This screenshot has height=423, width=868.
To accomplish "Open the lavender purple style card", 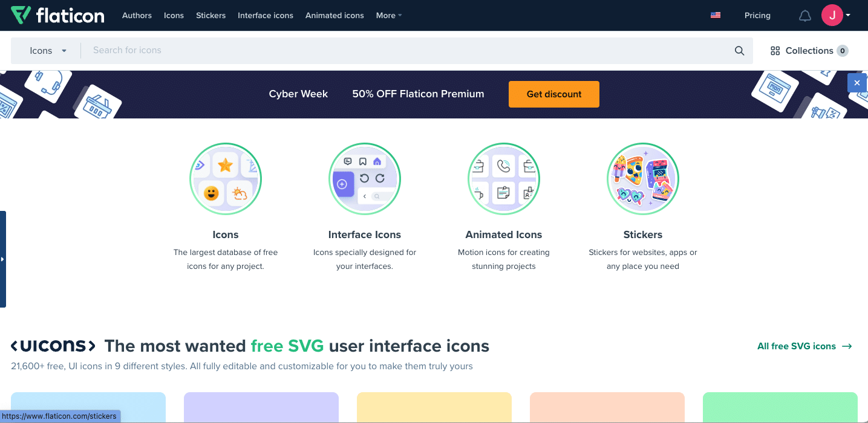I will (x=261, y=407).
